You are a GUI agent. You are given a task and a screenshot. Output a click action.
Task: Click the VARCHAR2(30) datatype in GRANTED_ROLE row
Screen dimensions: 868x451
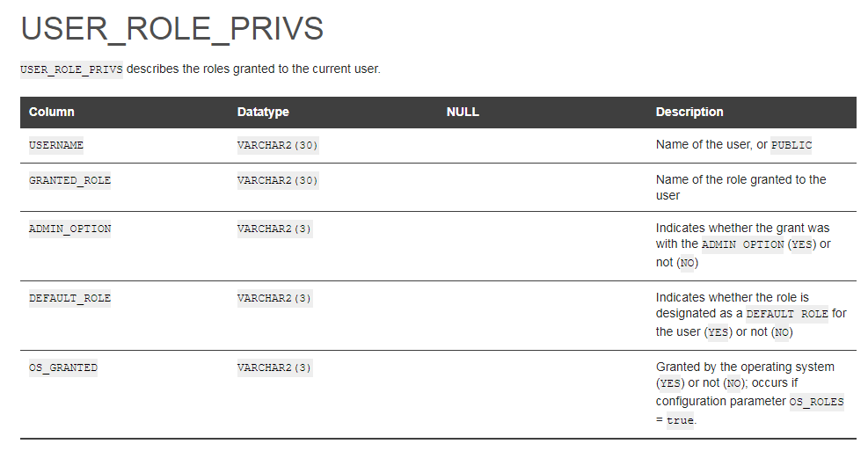click(277, 180)
